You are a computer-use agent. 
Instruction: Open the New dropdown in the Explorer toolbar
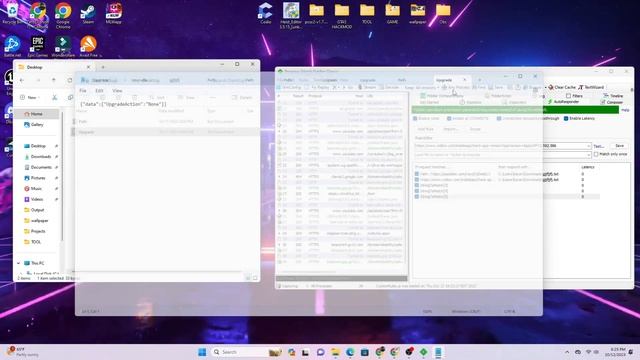29,98
